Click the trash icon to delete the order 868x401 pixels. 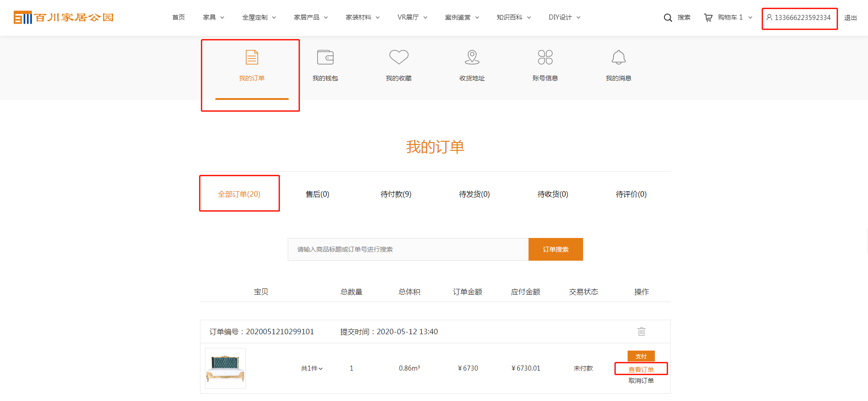[641, 332]
